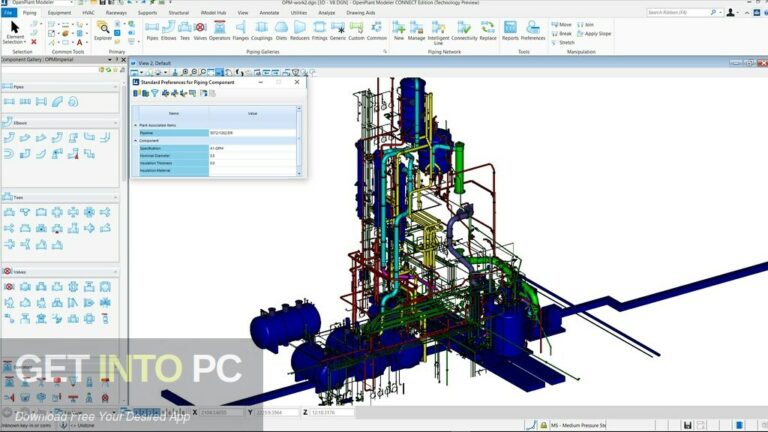
Task: Click the Join manipulation button
Action: pos(585,24)
